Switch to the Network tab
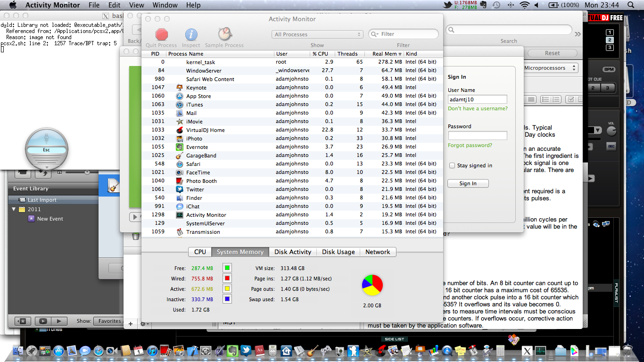Image resolution: width=644 pixels, height=362 pixels. click(x=378, y=252)
